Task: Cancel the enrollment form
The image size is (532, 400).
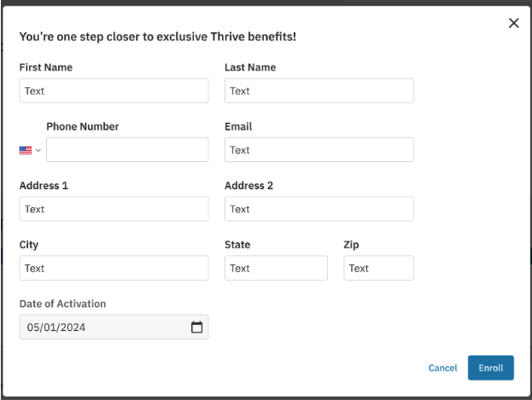Action: tap(443, 368)
